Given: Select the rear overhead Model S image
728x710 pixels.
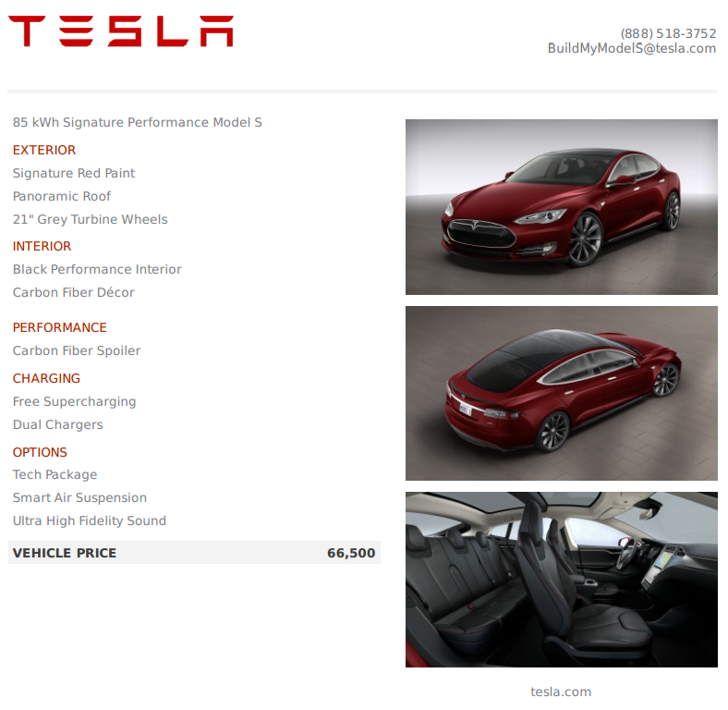Looking at the screenshot, I should point(562,393).
